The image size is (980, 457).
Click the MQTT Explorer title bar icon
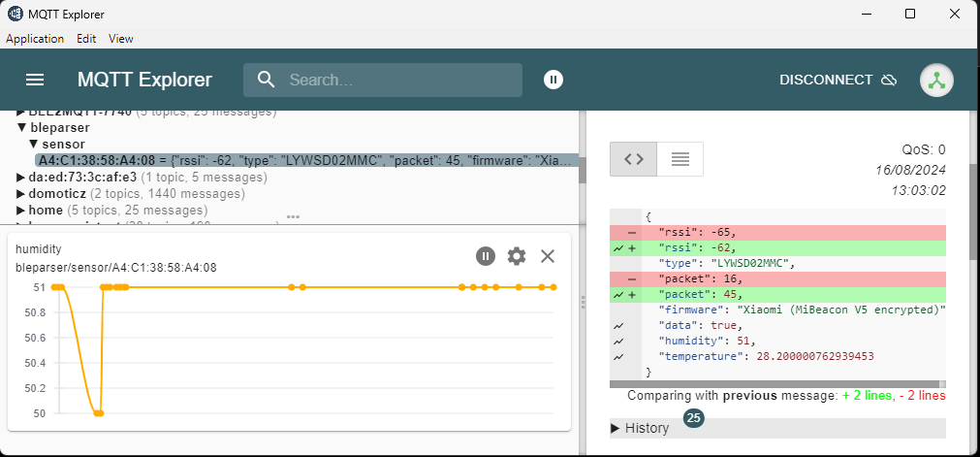click(x=15, y=14)
